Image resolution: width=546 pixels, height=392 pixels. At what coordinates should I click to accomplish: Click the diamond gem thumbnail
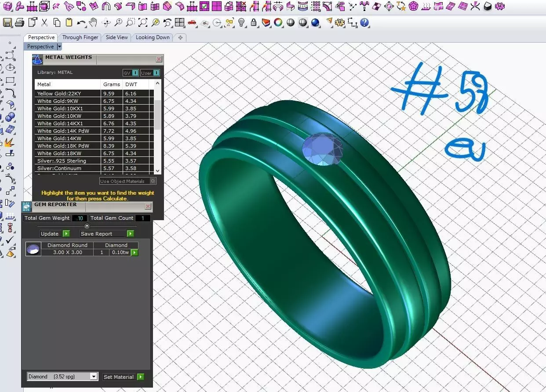[33, 249]
